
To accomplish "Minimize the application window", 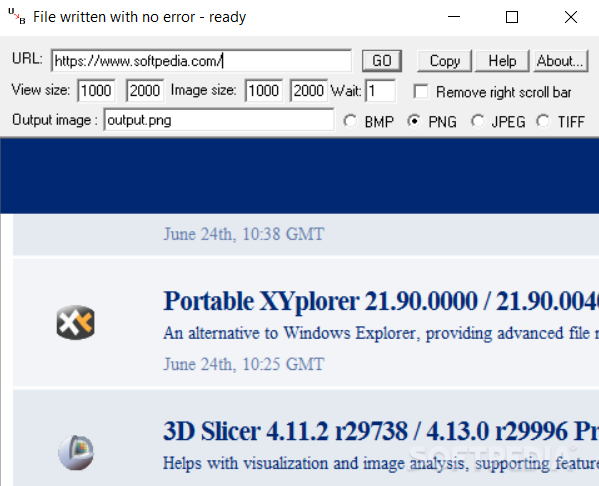I will click(x=454, y=17).
